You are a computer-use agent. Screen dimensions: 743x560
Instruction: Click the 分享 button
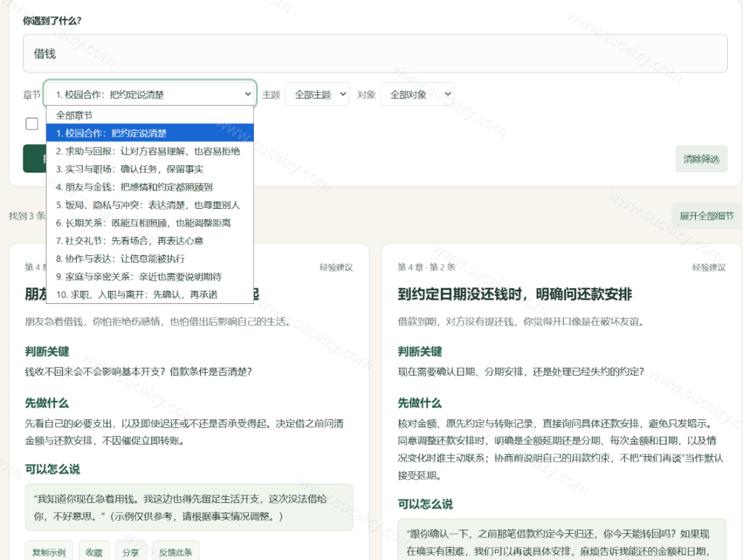click(131, 552)
